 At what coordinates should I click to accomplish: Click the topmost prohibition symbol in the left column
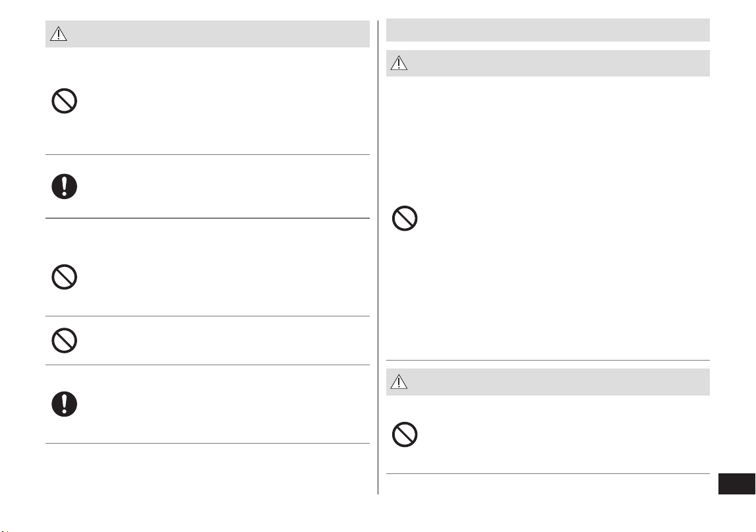tap(64, 101)
